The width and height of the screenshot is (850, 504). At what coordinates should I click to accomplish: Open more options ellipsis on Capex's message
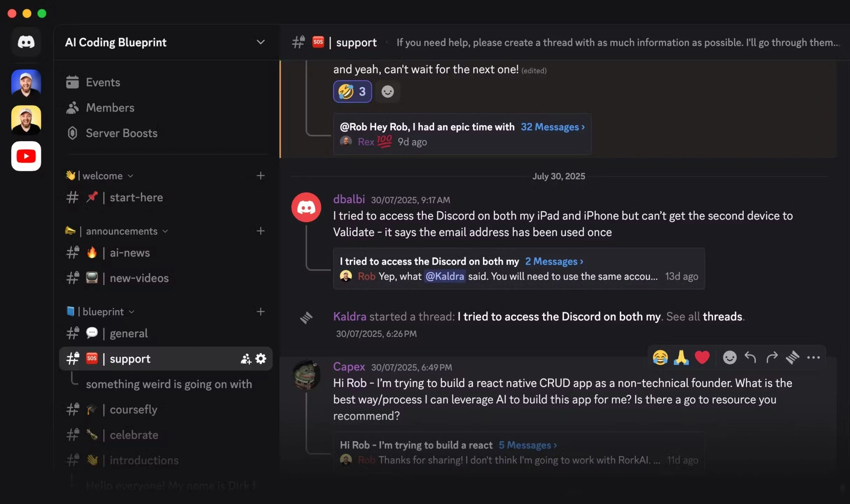pos(813,358)
